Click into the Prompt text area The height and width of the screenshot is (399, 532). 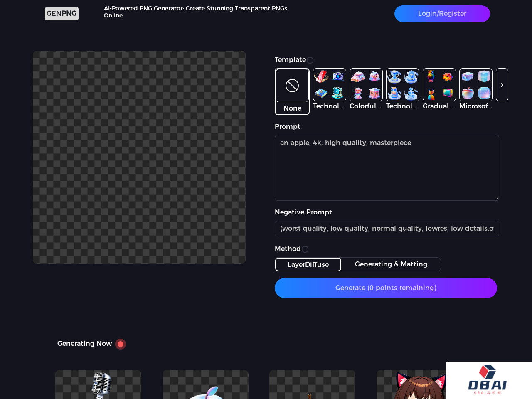pyautogui.click(x=387, y=168)
